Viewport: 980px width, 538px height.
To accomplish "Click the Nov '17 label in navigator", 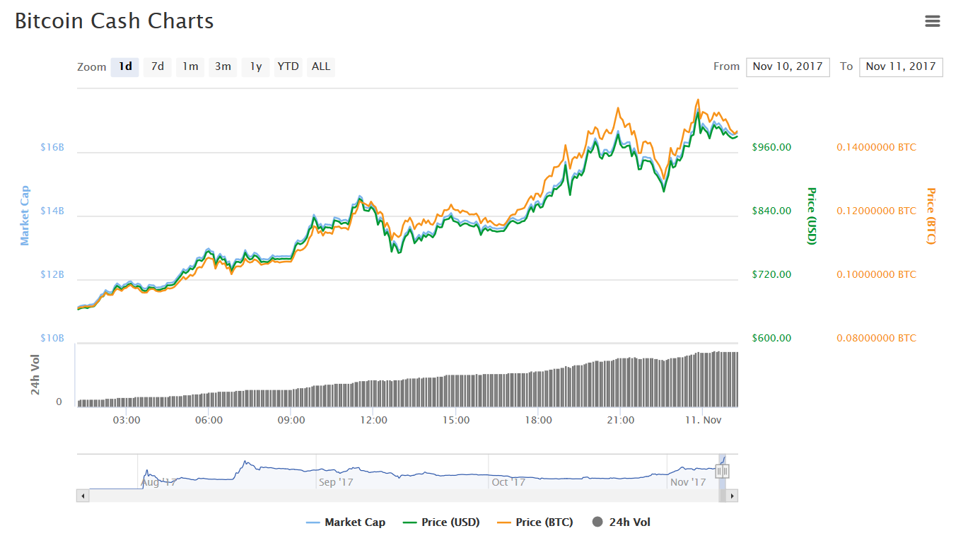I will click(x=688, y=482).
